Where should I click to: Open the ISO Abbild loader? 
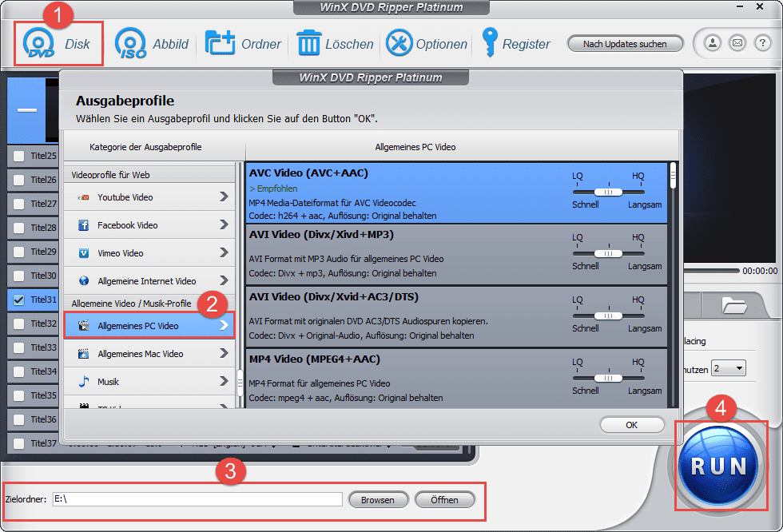(x=131, y=43)
